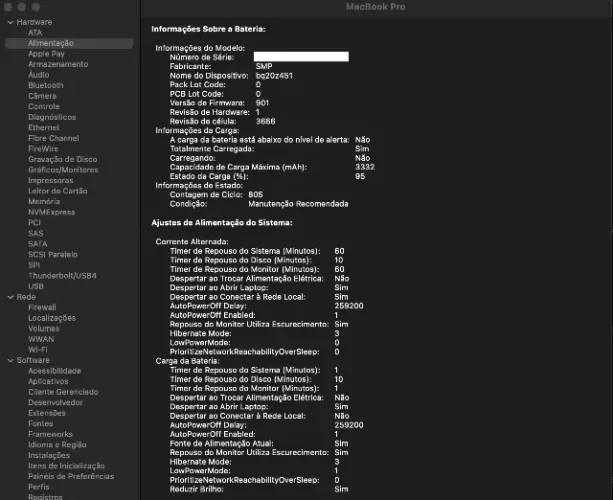Open Bluetooth hardware info
The image size is (613, 500).
click(x=45, y=86)
